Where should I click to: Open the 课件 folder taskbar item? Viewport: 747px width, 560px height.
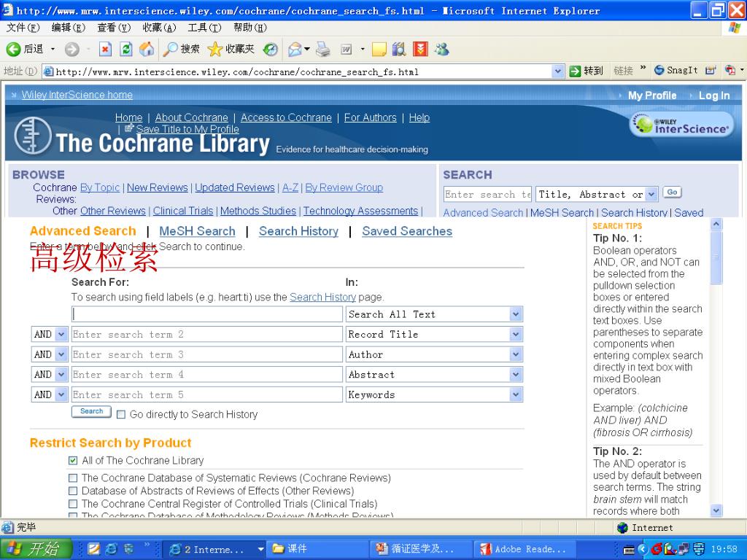(316, 549)
